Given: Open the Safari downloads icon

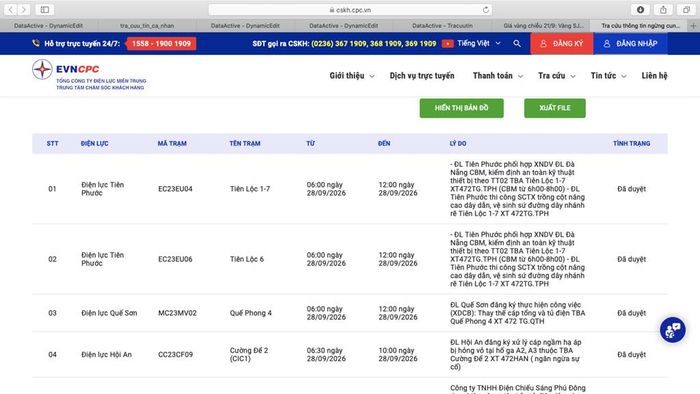Looking at the screenshot, I should (x=640, y=9).
